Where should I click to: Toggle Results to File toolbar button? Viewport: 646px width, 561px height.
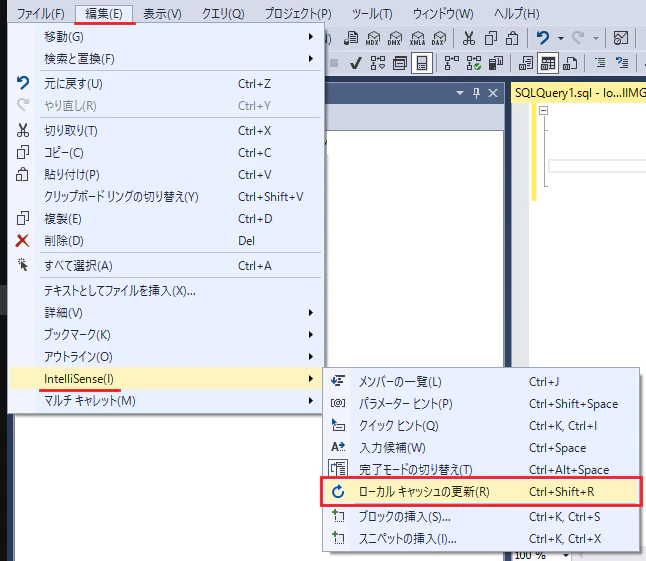point(570,63)
